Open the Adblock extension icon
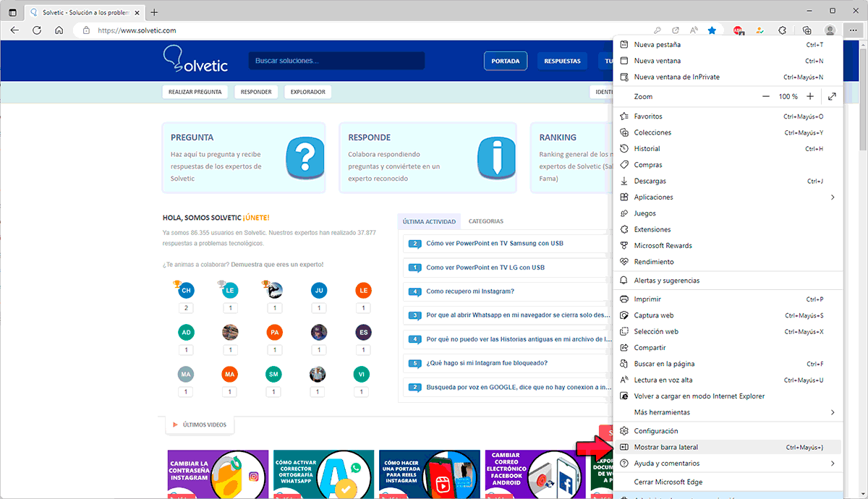Image resolution: width=868 pixels, height=499 pixels. click(738, 30)
